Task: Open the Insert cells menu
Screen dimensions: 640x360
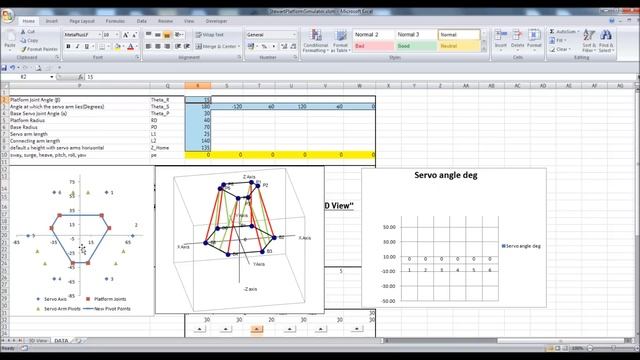Action: tap(500, 40)
